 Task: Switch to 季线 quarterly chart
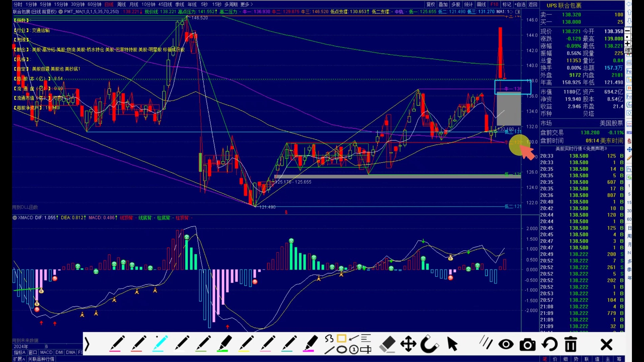coord(179,4)
